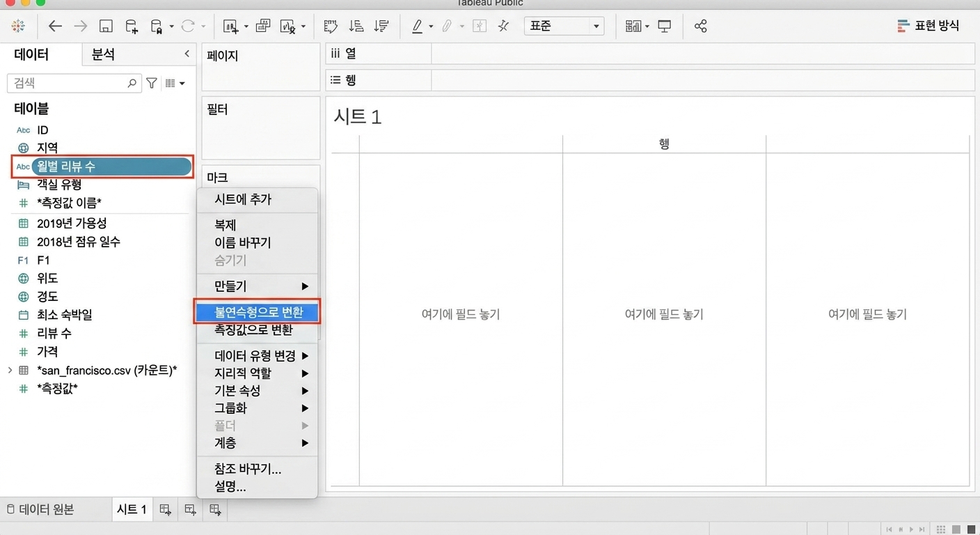Viewport: 980px width, 535px height.
Task: Switch to the 데이터 tab
Action: [x=31, y=54]
